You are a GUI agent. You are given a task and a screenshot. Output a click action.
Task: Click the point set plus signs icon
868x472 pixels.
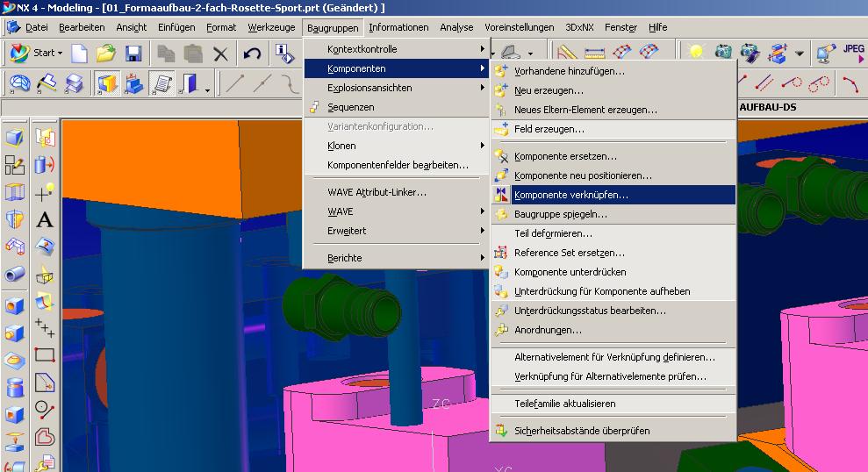click(x=44, y=327)
